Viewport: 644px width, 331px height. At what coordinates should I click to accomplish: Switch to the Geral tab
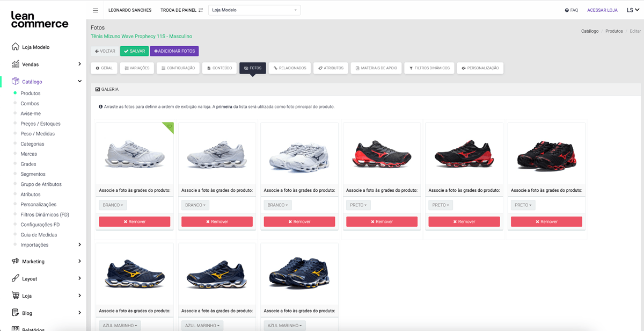[x=104, y=68]
